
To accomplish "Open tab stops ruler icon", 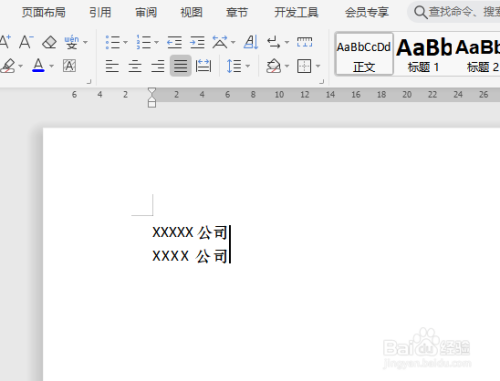I will pos(305,42).
